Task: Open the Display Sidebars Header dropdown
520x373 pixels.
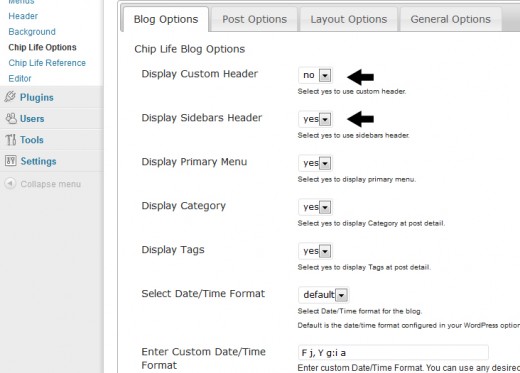Action: pyautogui.click(x=315, y=119)
